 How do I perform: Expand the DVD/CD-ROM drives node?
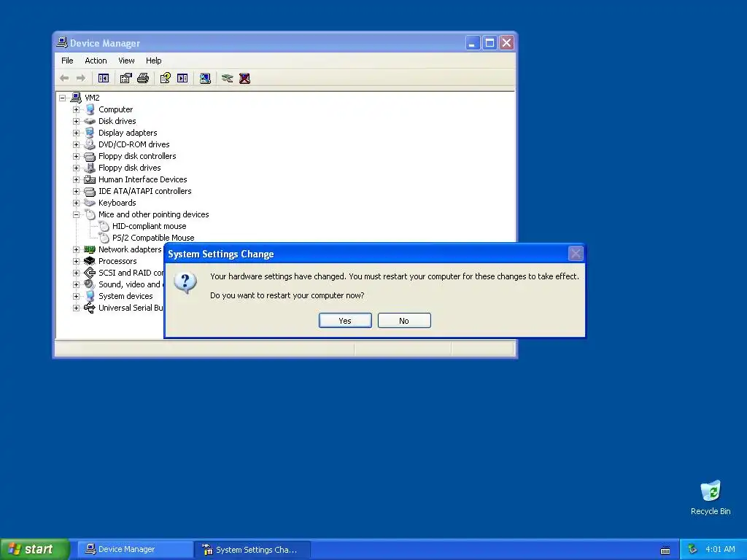tap(76, 144)
